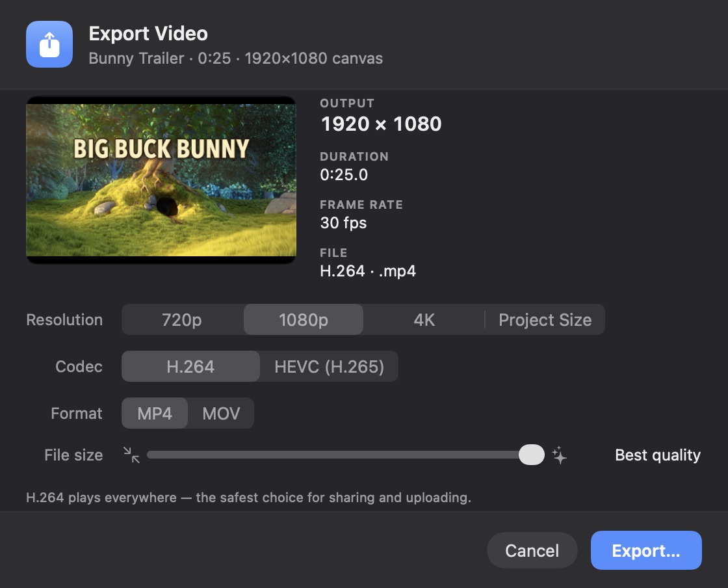
Task: Click the DURATION heading
Action: coord(354,157)
